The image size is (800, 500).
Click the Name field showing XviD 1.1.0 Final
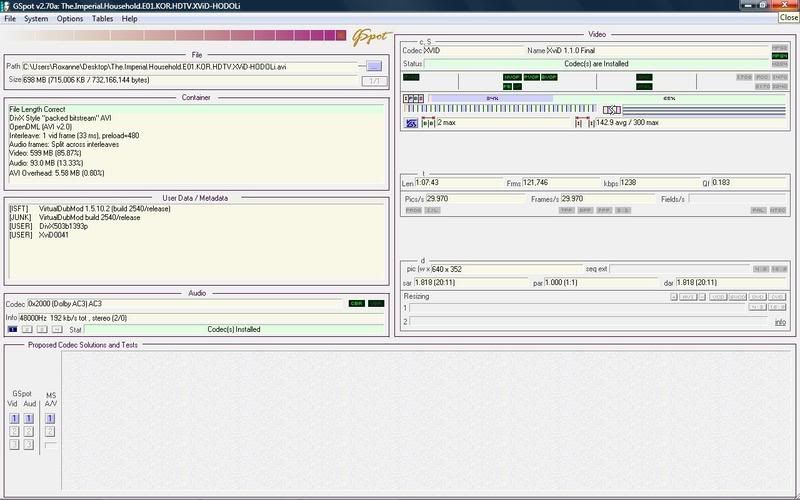pyautogui.click(x=658, y=51)
